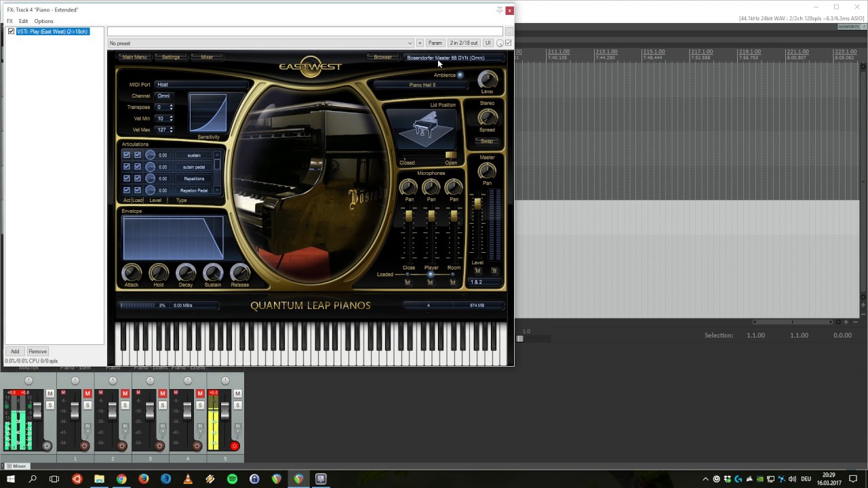Image resolution: width=868 pixels, height=488 pixels.
Task: Click the Close microphone level fader
Action: [x=409, y=216]
